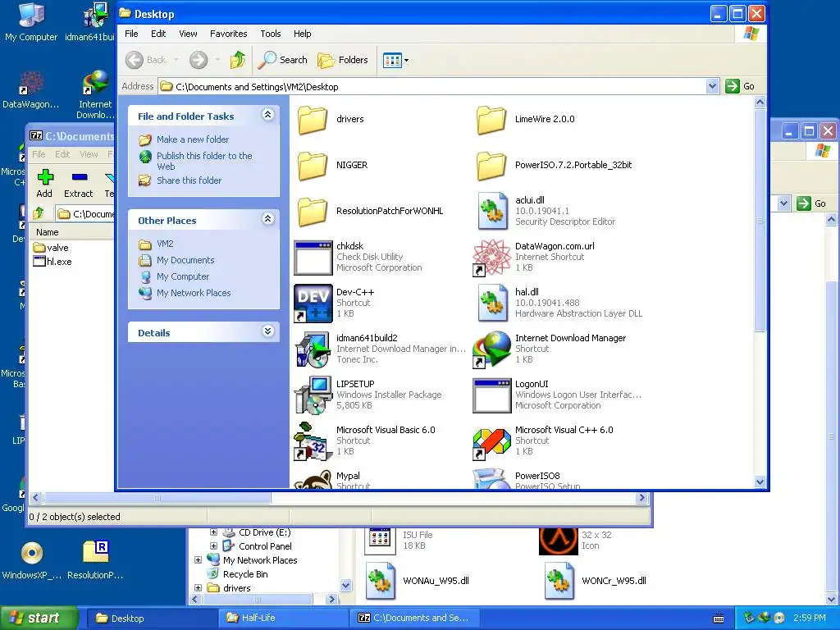Switch to Half-Life taskbar button
The height and width of the screenshot is (630, 840).
[283, 619]
